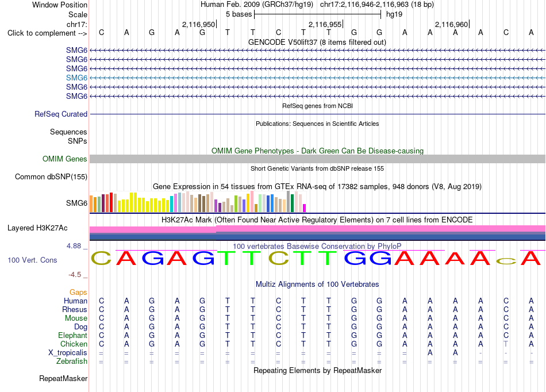This screenshot has height=392, width=546.
Task: Click 'Multiz Alignments of 100 Vertebrates' title
Action: pos(317,285)
